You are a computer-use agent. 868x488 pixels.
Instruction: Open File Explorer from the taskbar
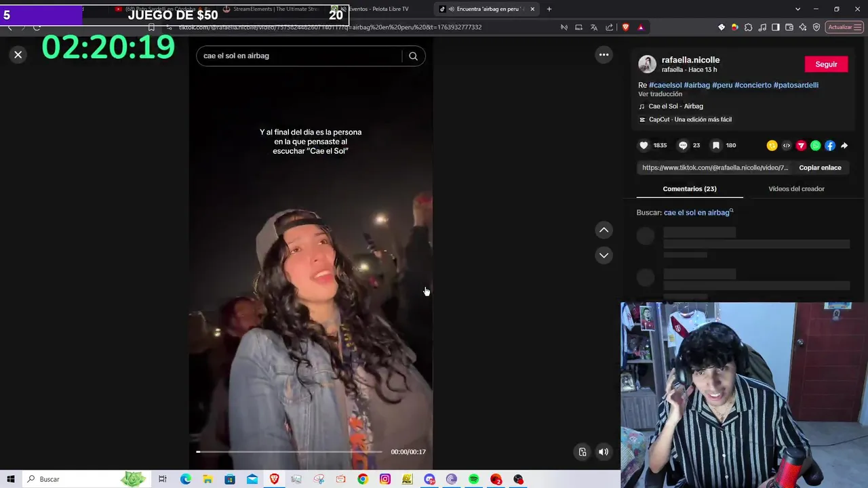[x=208, y=479]
